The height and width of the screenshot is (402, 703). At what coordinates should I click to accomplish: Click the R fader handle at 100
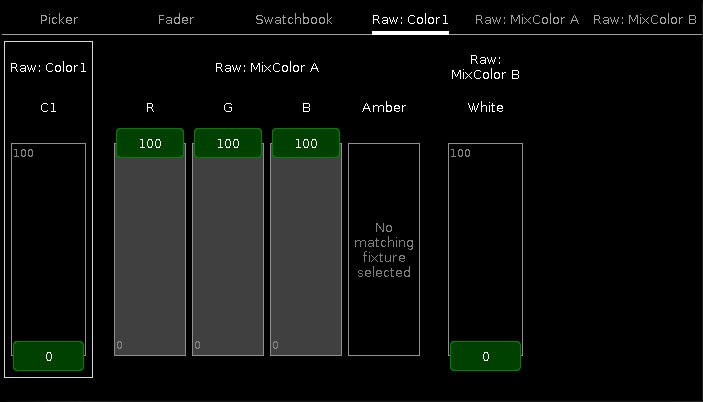tap(150, 143)
